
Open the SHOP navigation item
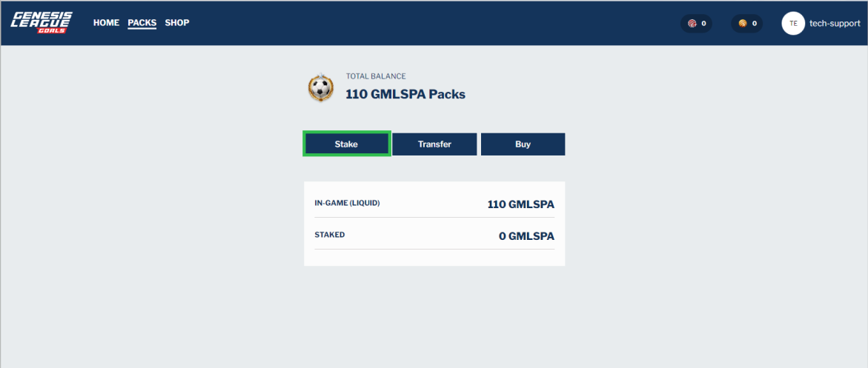click(x=177, y=23)
